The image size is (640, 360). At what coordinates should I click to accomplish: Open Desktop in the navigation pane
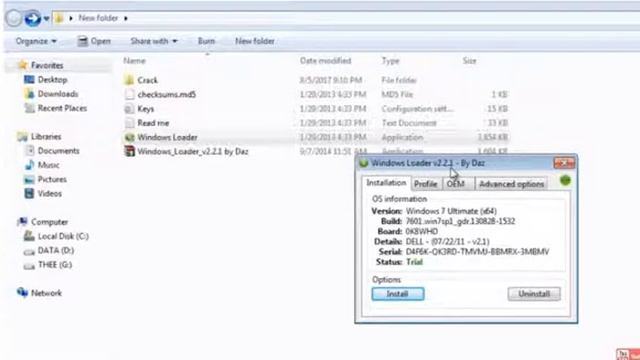[52, 80]
